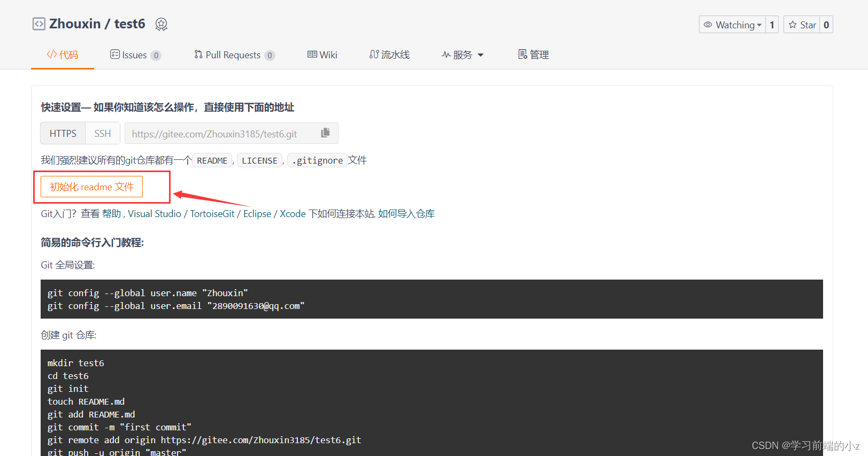Select the HTTPS protocol option
The image size is (868, 456).
tap(63, 133)
